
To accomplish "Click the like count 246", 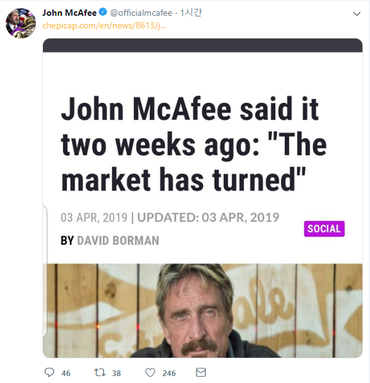I will pos(169,373).
